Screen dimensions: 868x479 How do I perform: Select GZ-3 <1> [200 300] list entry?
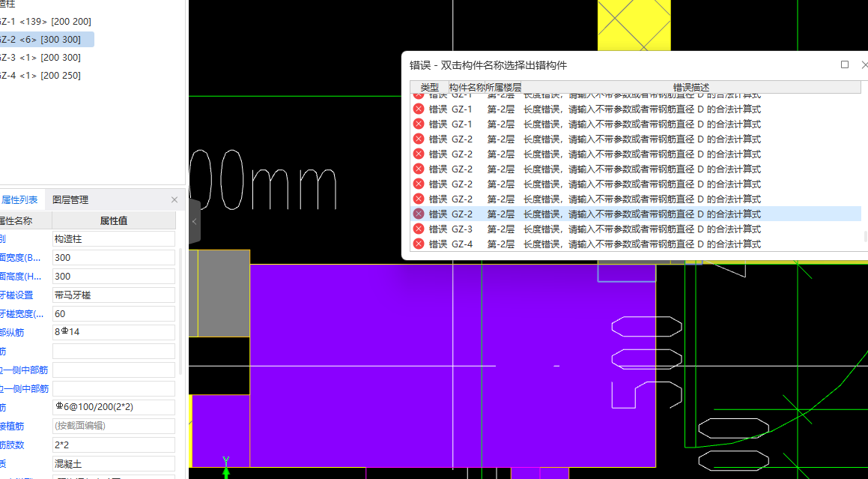(40, 58)
